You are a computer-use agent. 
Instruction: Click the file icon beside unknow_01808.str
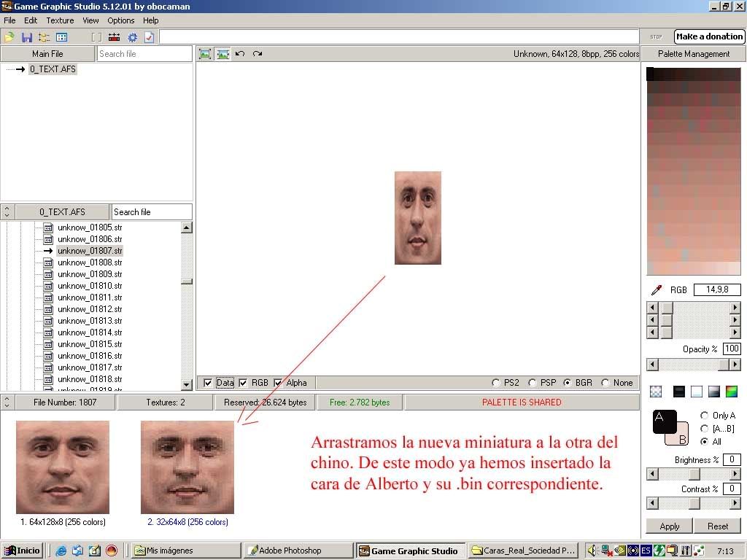(x=48, y=262)
